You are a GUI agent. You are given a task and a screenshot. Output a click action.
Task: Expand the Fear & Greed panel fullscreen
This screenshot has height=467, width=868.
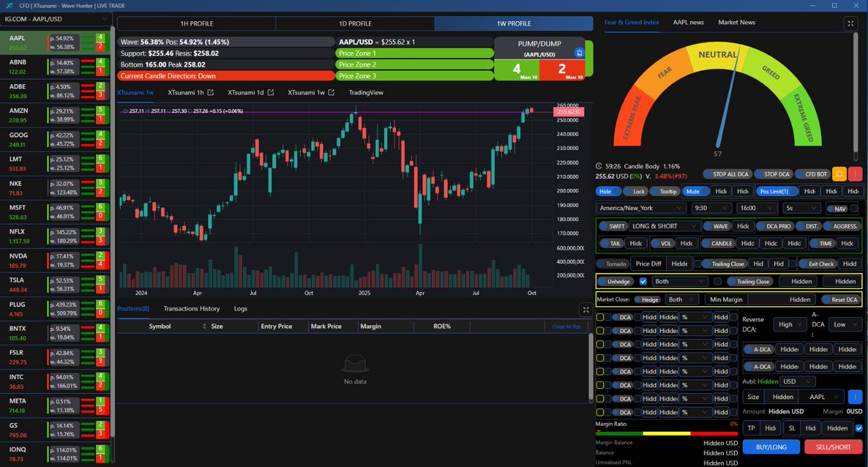click(851, 23)
